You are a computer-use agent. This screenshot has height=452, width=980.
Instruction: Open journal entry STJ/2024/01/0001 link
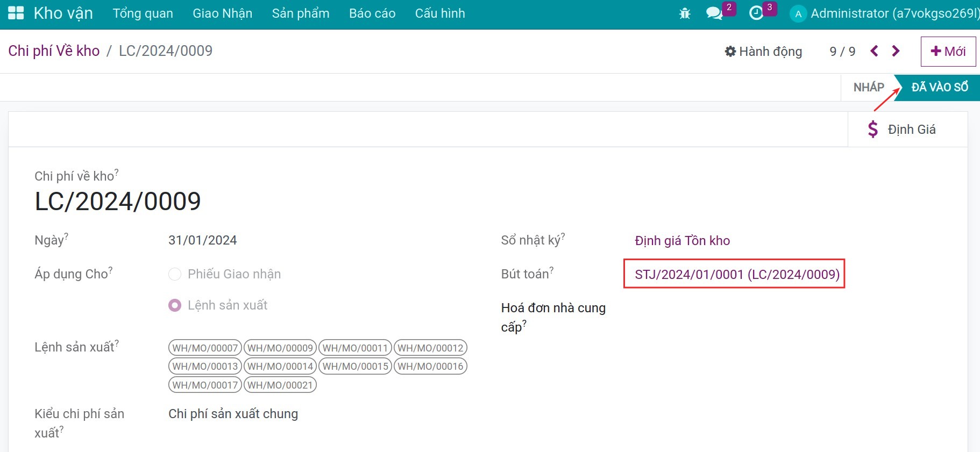click(x=737, y=275)
